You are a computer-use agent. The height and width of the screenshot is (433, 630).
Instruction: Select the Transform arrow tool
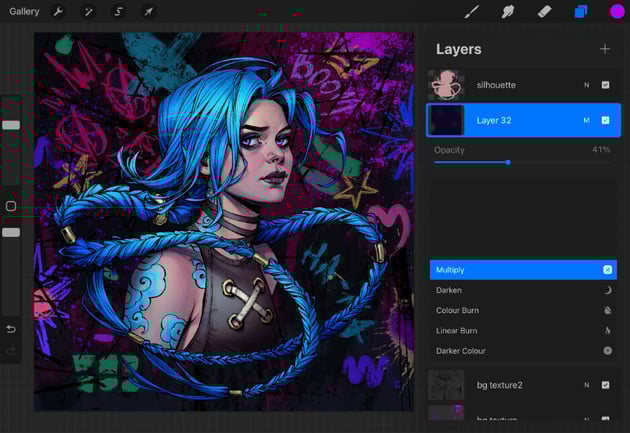149,12
